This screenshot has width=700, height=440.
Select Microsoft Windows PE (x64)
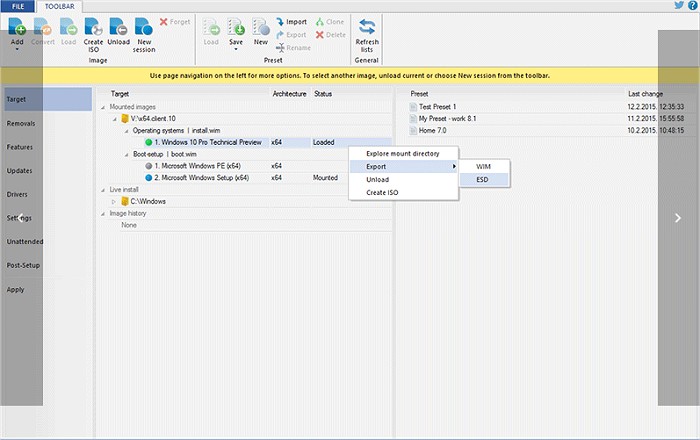(x=197, y=166)
